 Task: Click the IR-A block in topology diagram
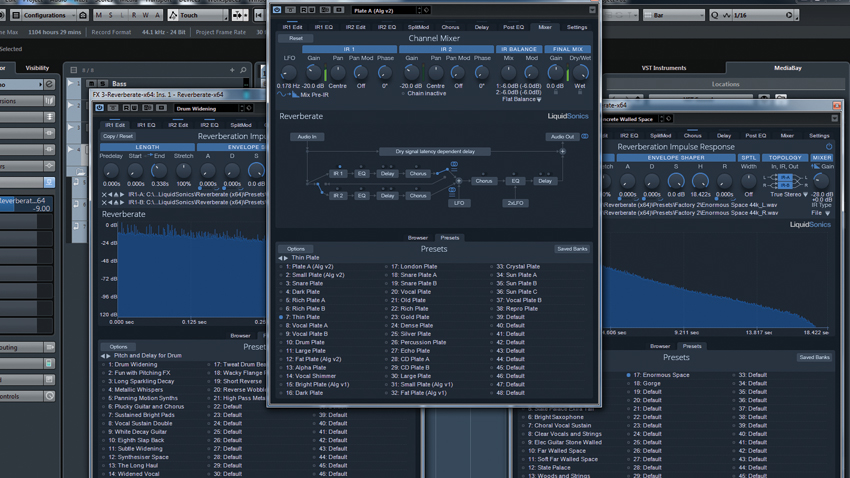click(784, 178)
